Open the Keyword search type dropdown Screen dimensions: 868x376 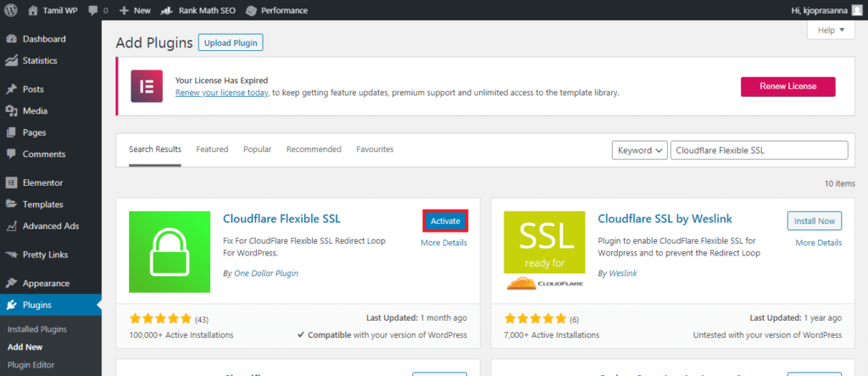[x=639, y=150]
